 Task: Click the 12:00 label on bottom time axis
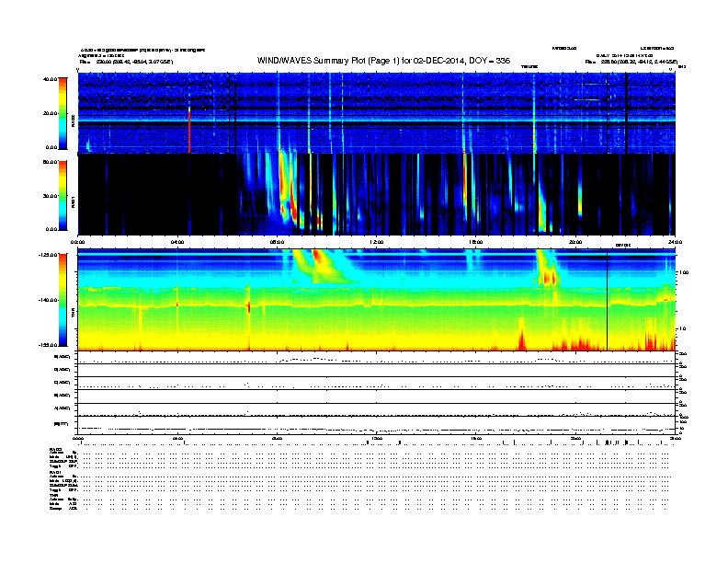tap(376, 438)
